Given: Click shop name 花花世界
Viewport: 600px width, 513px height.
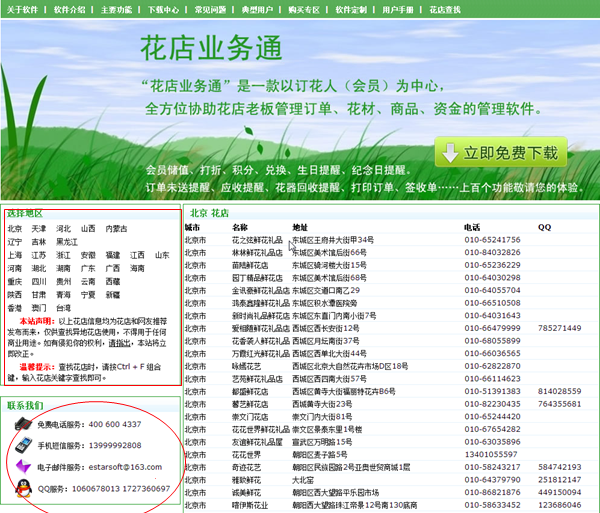Looking at the screenshot, I should [246, 454].
